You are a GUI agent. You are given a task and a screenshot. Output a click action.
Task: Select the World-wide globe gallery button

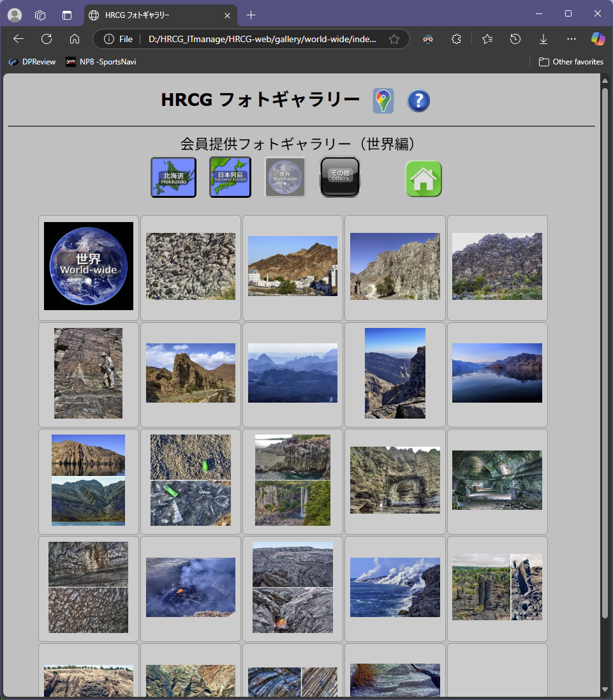click(x=285, y=177)
